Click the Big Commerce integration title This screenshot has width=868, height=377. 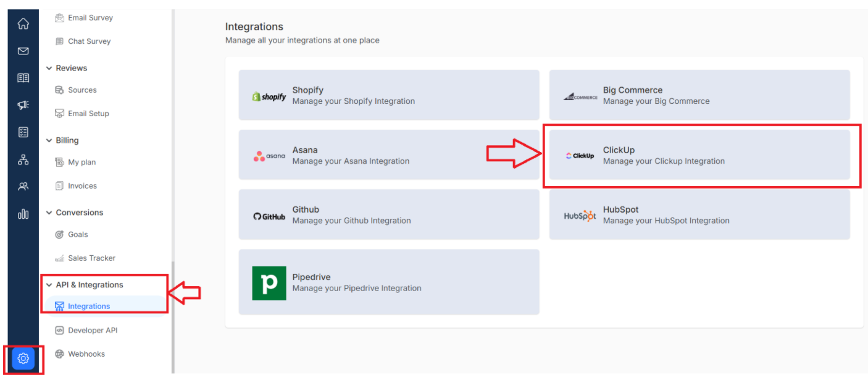click(x=633, y=90)
